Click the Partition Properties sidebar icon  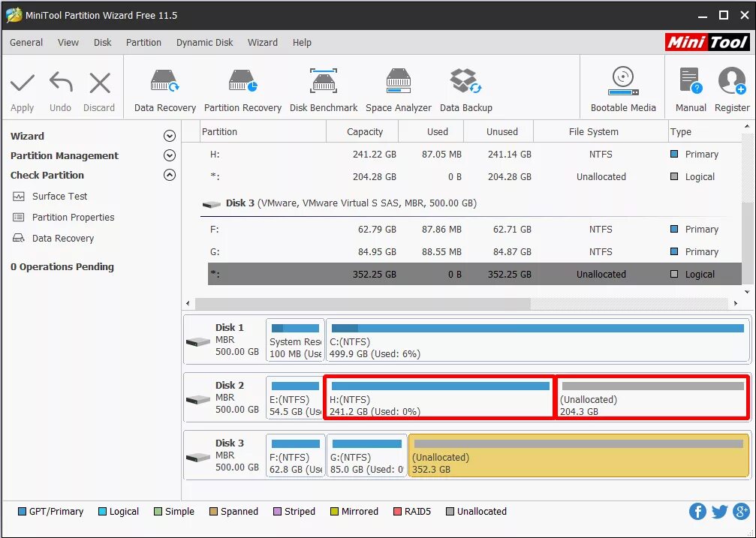pos(19,218)
